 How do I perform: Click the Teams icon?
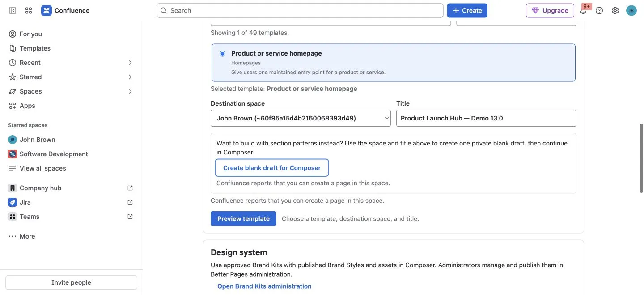(x=13, y=217)
